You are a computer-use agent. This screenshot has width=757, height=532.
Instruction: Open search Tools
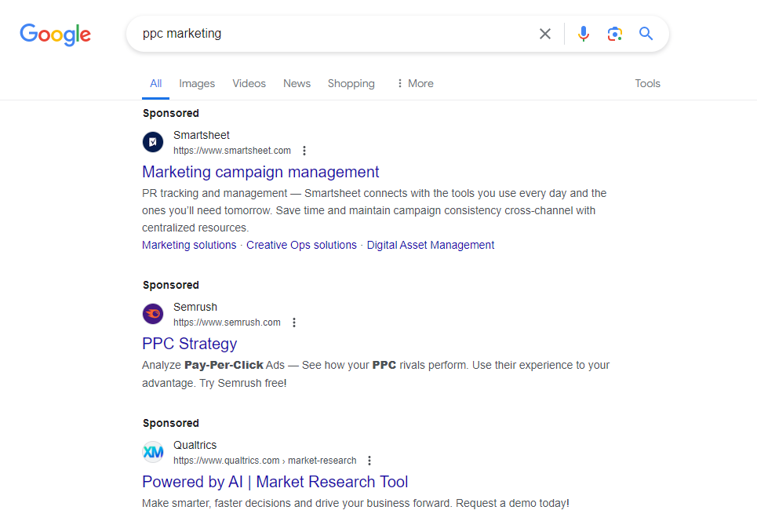pos(647,83)
